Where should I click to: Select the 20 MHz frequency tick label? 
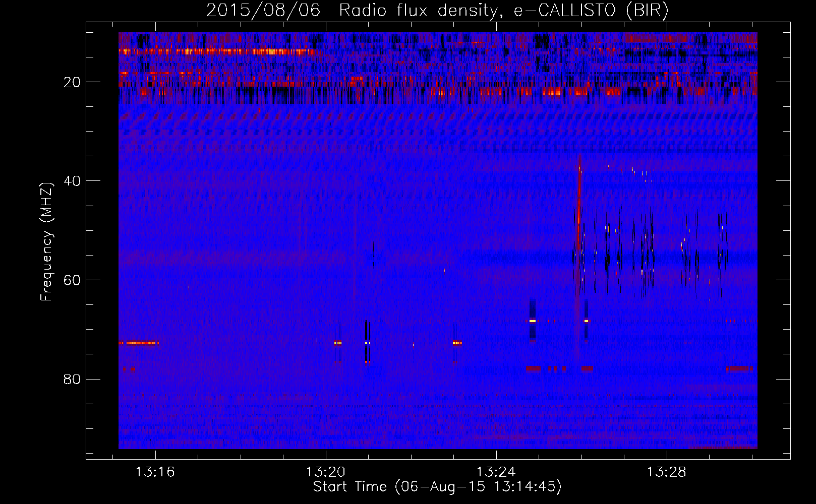point(72,82)
